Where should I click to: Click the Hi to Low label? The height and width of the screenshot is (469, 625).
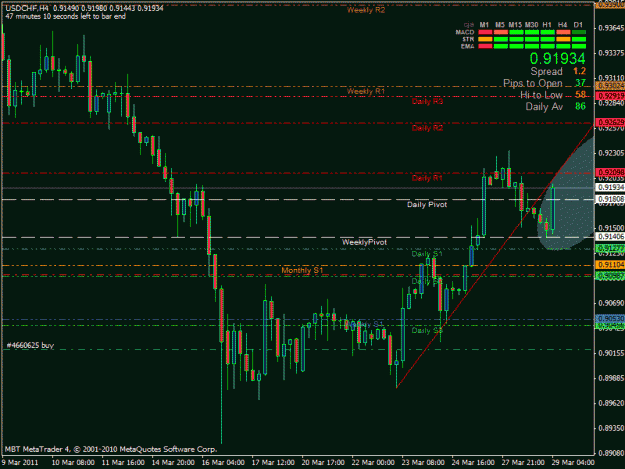pos(541,95)
